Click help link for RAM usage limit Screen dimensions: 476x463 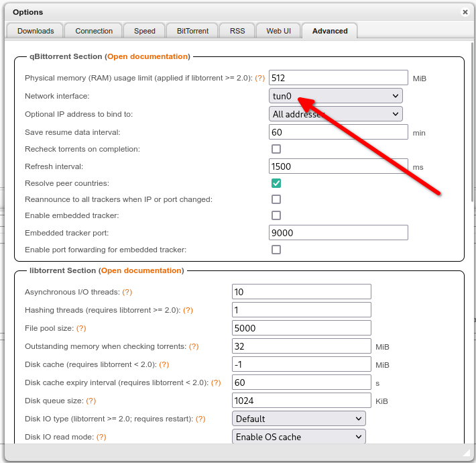tap(260, 78)
